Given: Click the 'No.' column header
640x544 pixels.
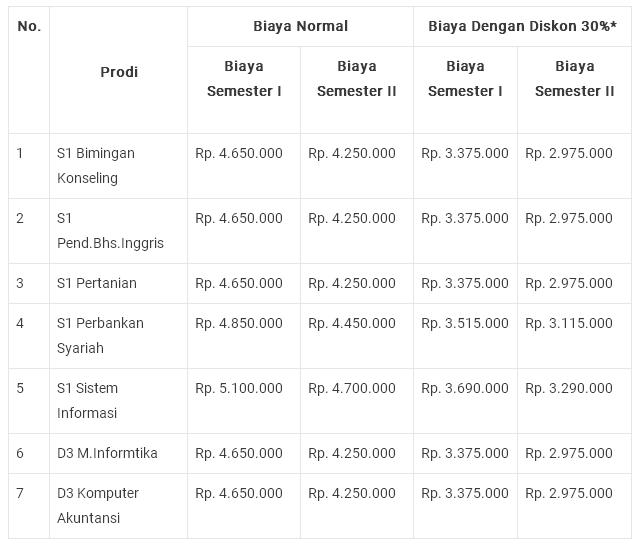Looking at the screenshot, I should point(29,26).
